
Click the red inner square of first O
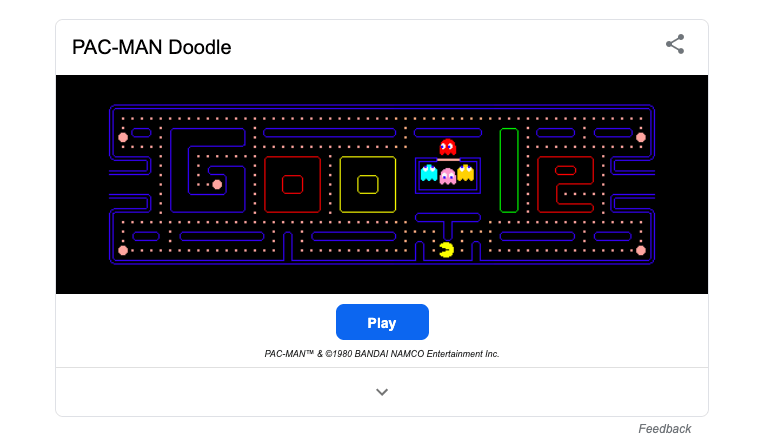click(x=293, y=185)
